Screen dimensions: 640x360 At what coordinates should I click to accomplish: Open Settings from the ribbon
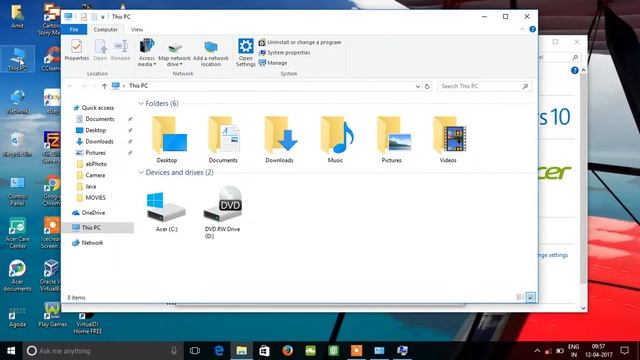[246, 52]
